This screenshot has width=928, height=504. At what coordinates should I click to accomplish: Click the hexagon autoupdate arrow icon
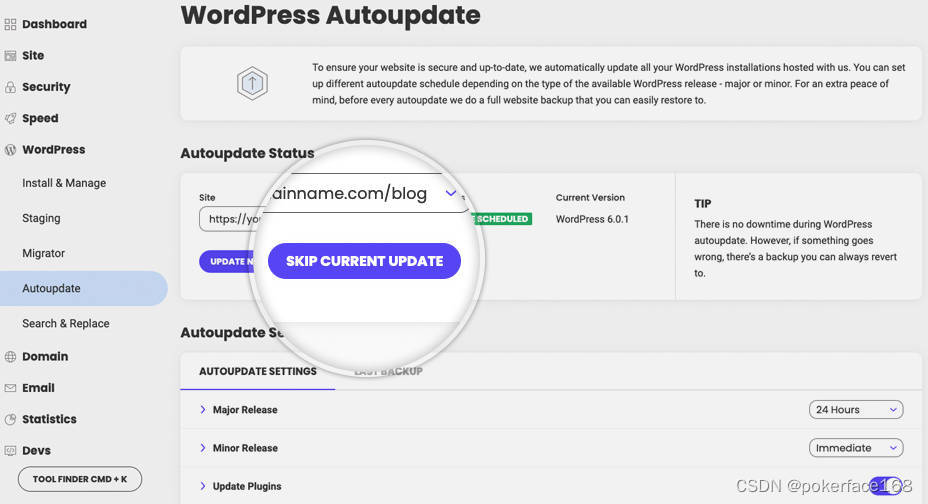pos(252,83)
